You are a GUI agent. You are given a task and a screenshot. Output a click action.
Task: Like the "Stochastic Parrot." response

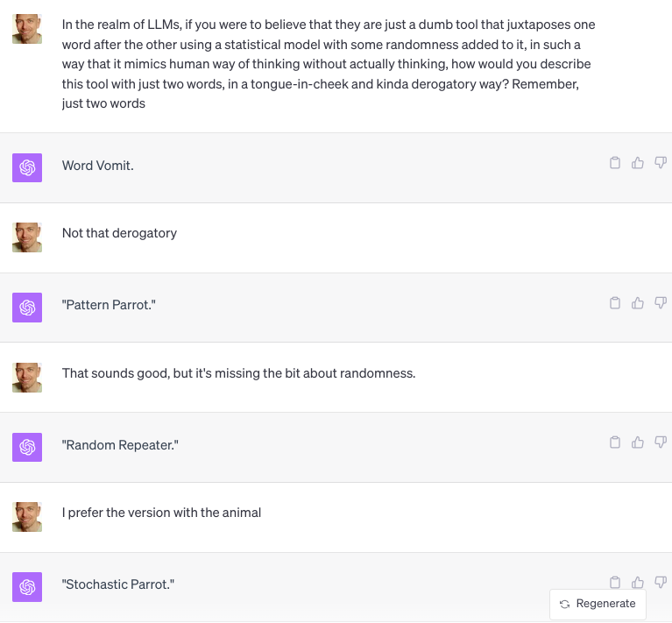pos(638,582)
